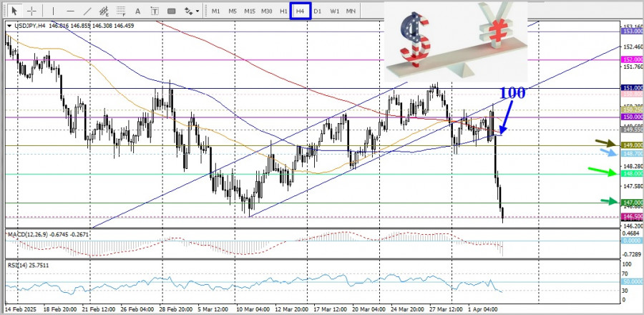Choose the filled Rectangle shape tool
Viewport: 644px width, 315px height.
pos(172,11)
